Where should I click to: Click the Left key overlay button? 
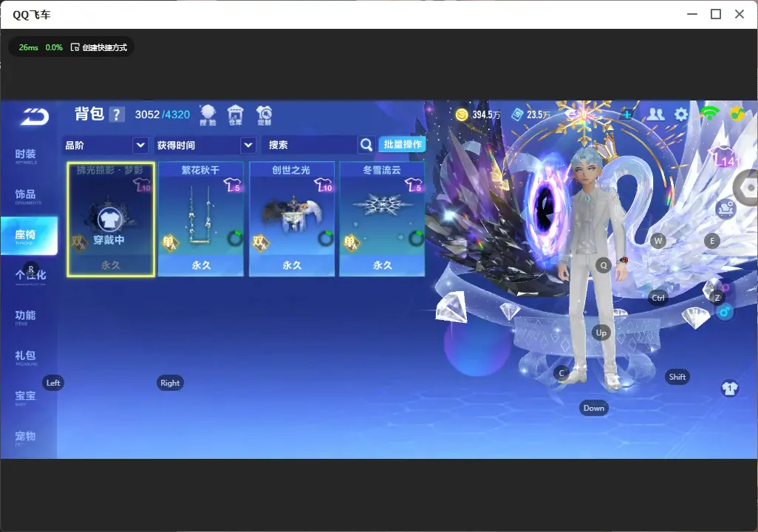tap(53, 383)
